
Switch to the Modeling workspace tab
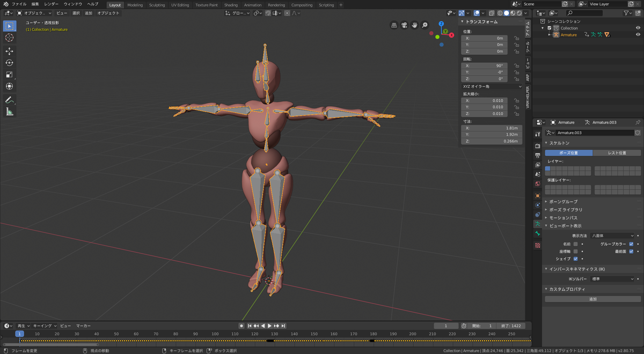[x=135, y=5]
